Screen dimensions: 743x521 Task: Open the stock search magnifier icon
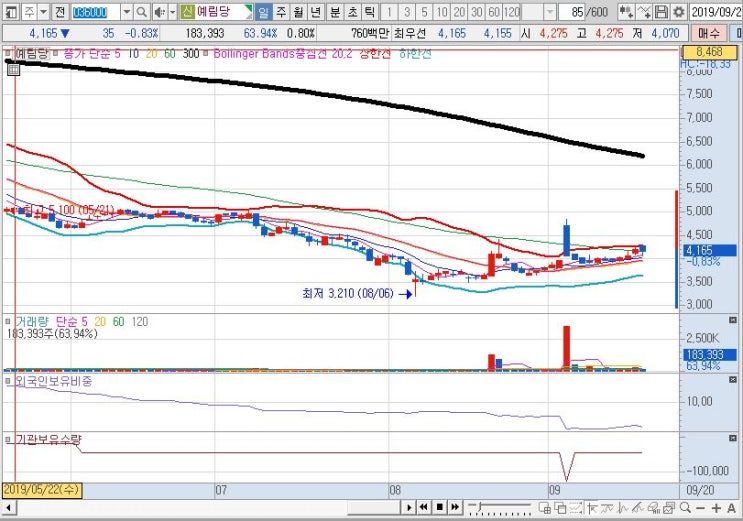(141, 12)
